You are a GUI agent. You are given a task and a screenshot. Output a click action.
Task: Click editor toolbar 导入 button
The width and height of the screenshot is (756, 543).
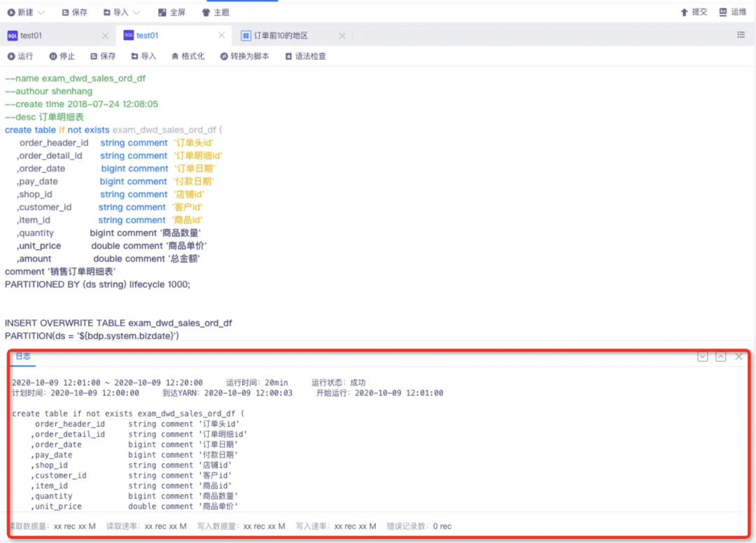coord(143,57)
